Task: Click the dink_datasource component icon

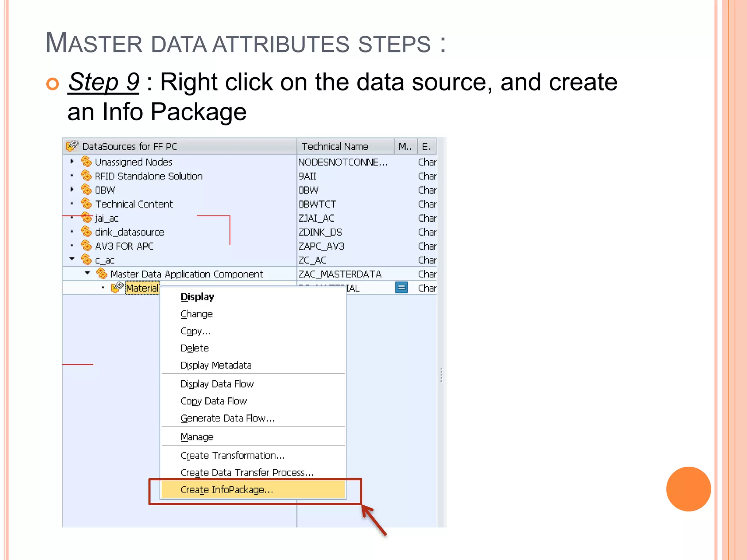Action: click(x=86, y=232)
